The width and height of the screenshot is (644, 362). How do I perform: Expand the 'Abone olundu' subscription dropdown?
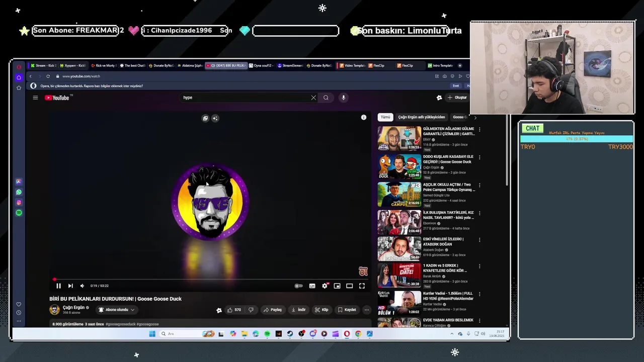[x=117, y=310]
